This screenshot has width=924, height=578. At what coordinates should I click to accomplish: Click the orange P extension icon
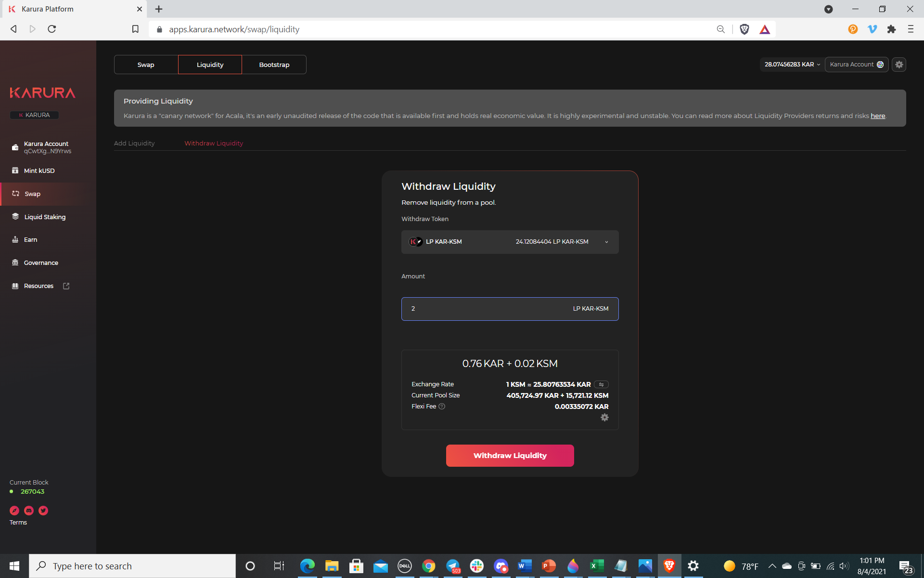click(x=853, y=29)
